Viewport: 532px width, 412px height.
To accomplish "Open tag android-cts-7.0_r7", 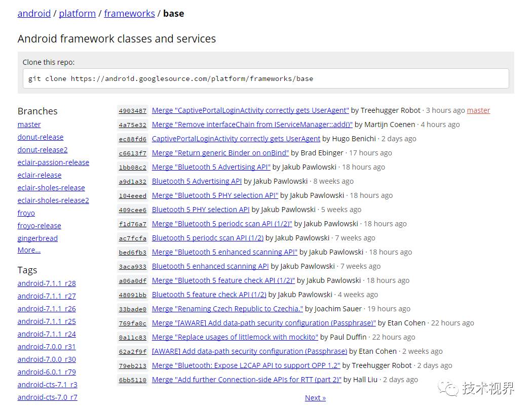I will (48, 397).
